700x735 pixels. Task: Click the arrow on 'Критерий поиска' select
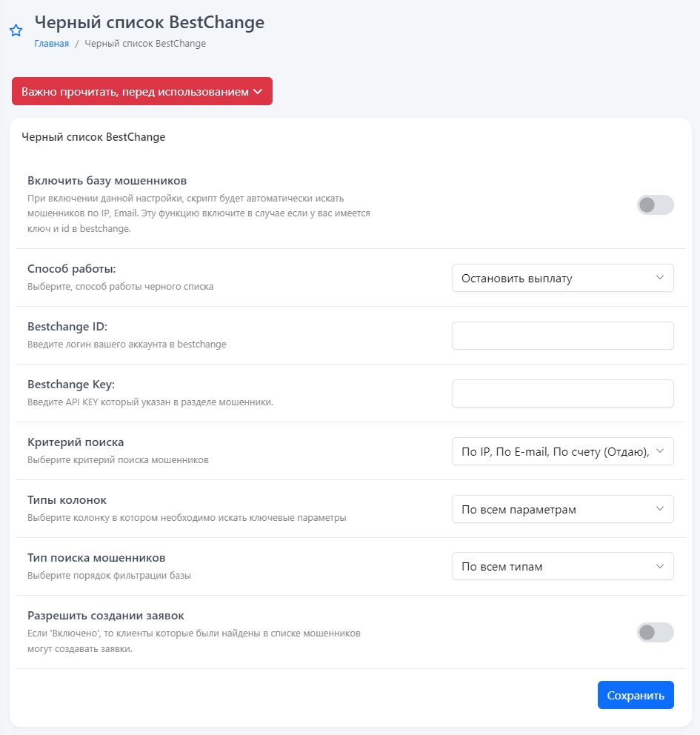tap(660, 451)
